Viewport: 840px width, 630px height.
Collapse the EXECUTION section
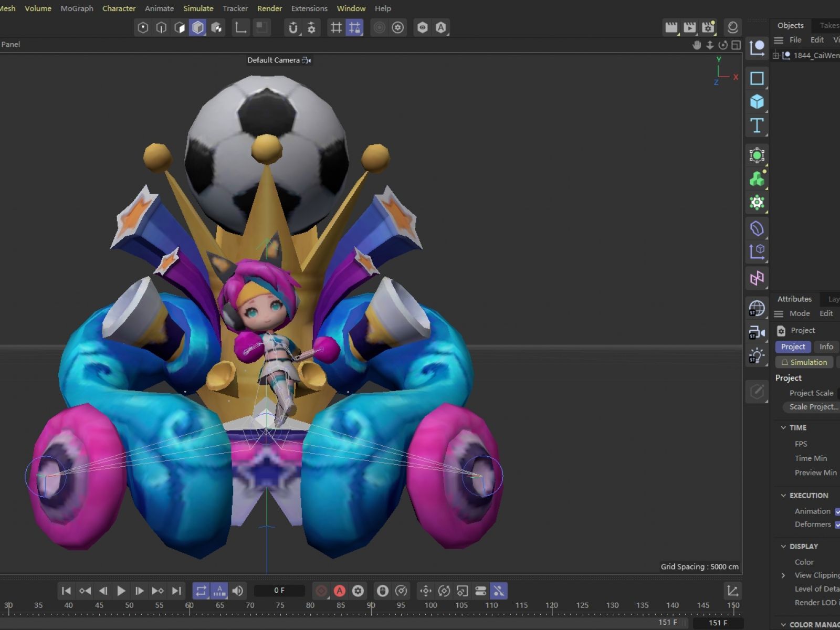coord(783,496)
